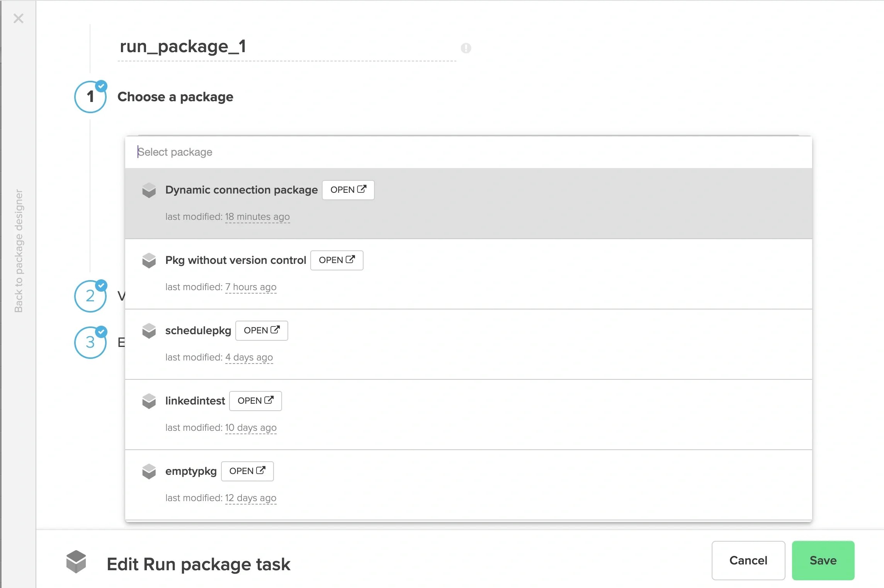Click the package icon beside linkedintest
The image size is (884, 588).
(149, 401)
